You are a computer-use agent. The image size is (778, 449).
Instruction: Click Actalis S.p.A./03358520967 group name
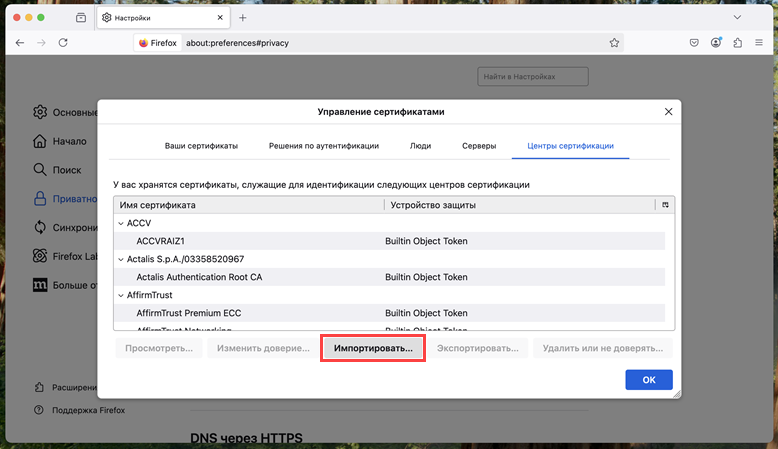(x=185, y=259)
